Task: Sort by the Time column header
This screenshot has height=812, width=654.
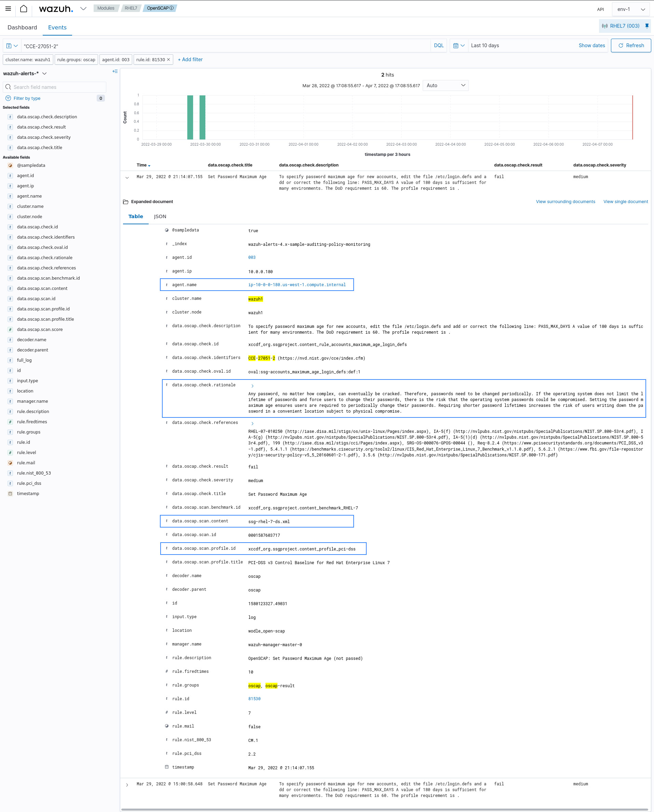Action: (143, 165)
